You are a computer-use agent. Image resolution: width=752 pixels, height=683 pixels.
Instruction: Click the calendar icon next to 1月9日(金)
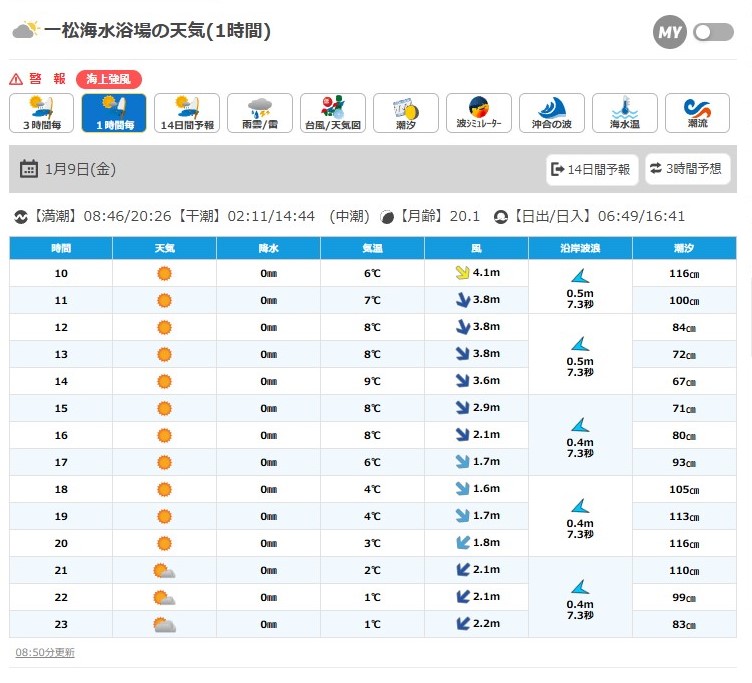(x=28, y=169)
